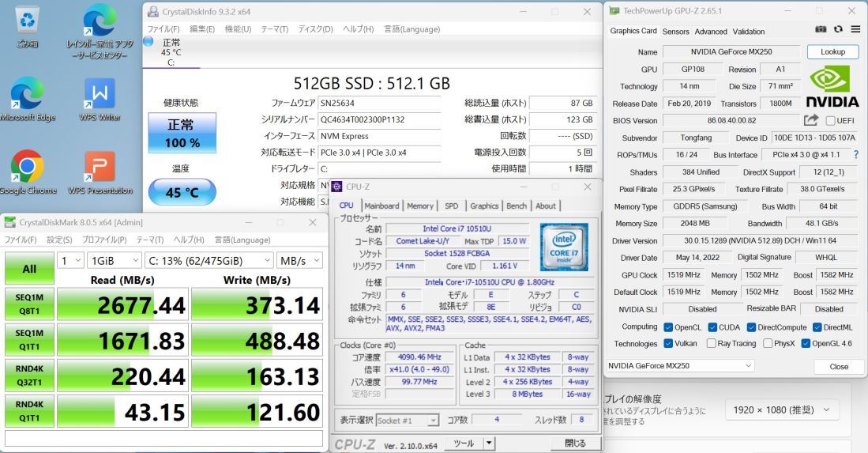Click the Lookup button in GPU-Z
868x453 pixels.
coord(832,51)
